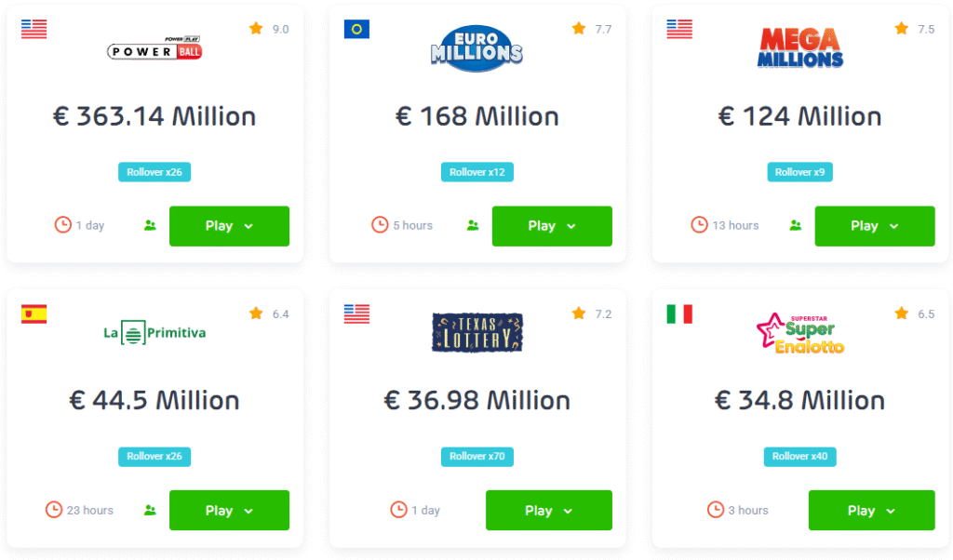Click the SuperEnalotto logo
Screen dimensions: 953x560
[x=800, y=333]
